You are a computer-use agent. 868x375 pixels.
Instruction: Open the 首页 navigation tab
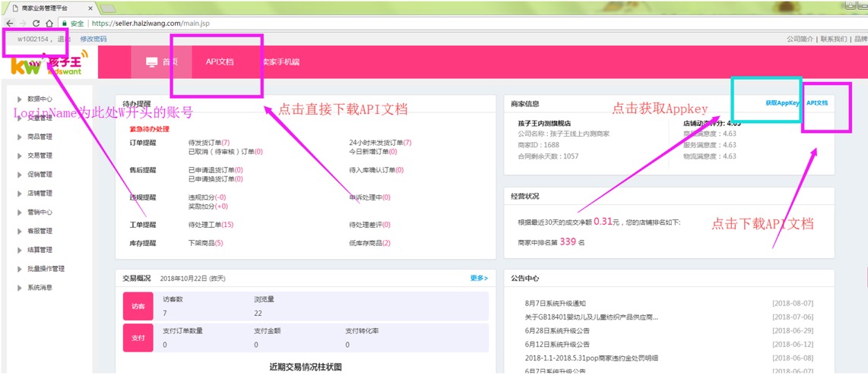pos(162,62)
